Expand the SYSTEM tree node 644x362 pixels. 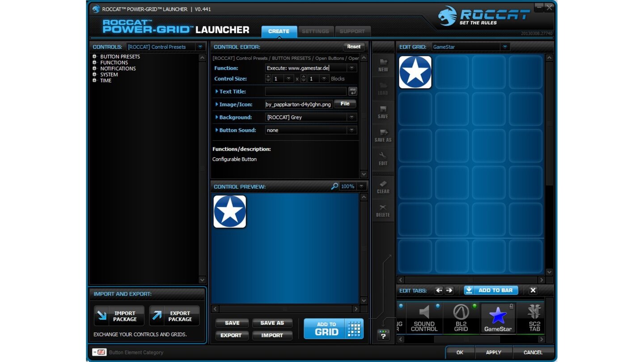[x=94, y=75]
